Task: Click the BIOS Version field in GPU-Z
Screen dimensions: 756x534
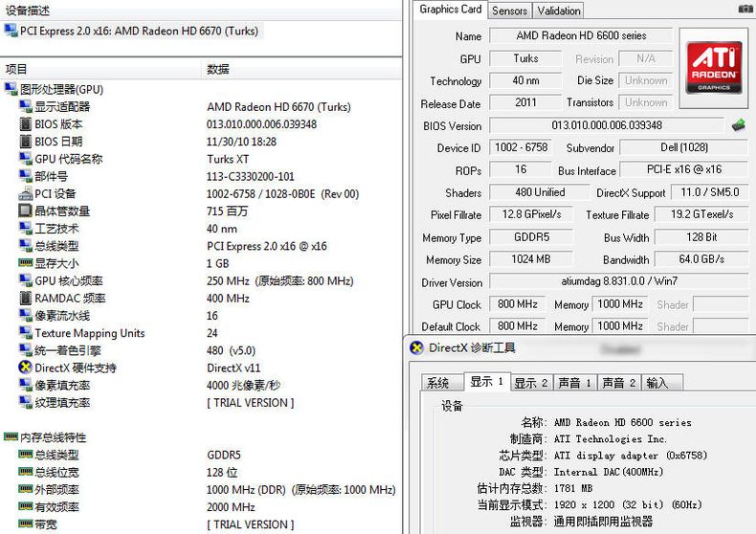Action: pyautogui.click(x=607, y=125)
